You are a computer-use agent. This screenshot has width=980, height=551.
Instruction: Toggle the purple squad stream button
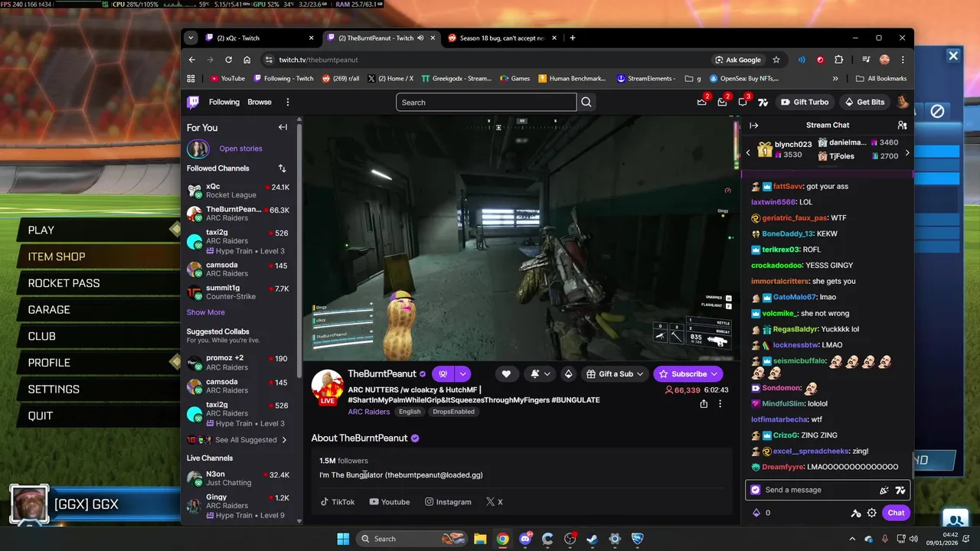443,374
